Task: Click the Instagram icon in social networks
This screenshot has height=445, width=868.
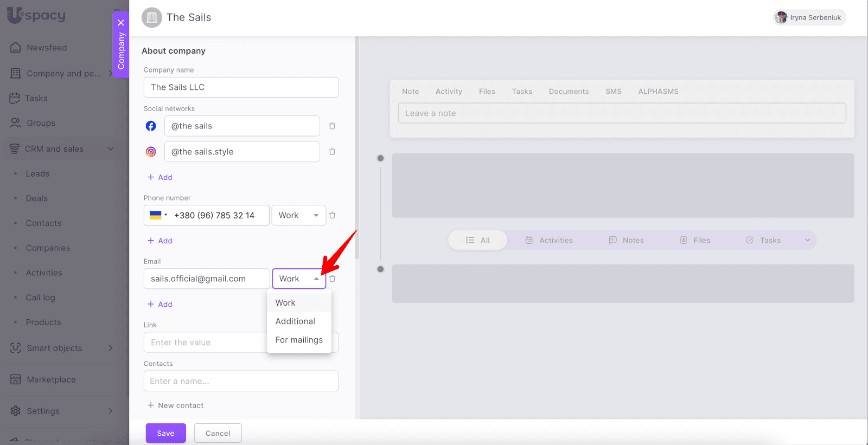Action: pos(151,152)
